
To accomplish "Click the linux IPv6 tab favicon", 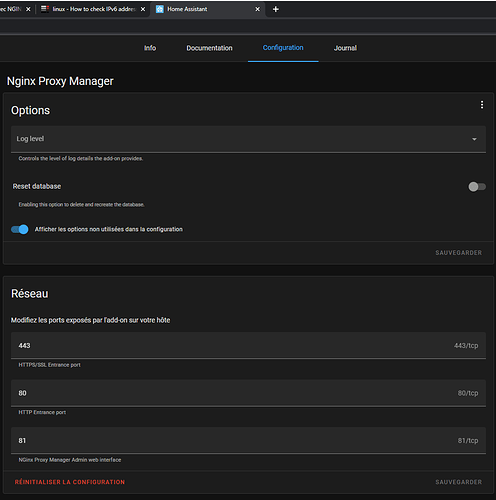I will coord(45,9).
